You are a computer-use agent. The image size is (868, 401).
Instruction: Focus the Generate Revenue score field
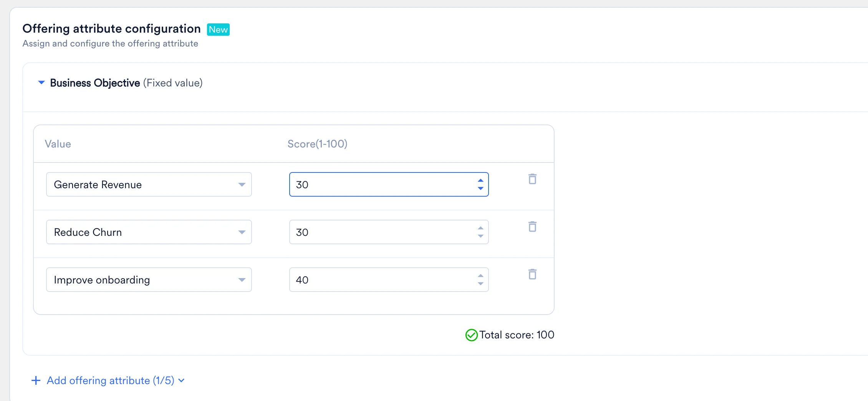pos(389,184)
